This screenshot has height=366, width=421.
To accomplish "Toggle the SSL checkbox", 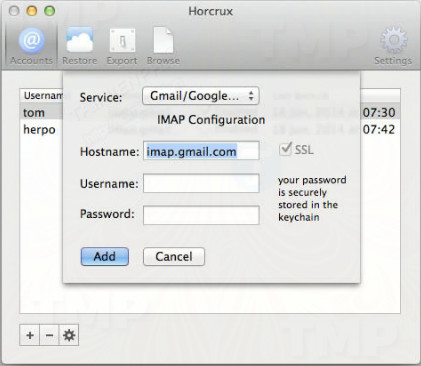I will point(285,149).
